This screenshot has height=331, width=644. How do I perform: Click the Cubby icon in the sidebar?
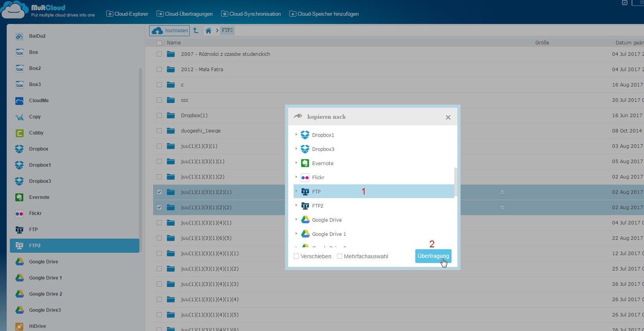[x=19, y=133]
